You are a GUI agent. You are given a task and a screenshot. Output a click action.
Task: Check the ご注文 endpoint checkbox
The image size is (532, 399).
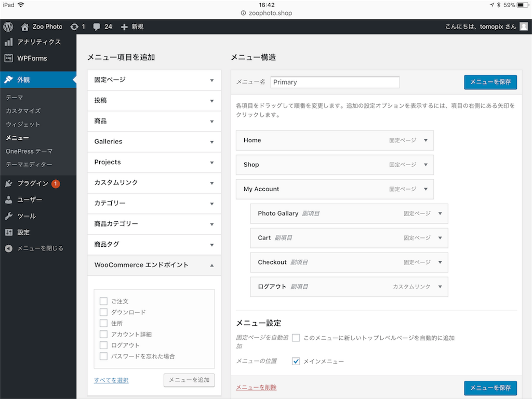click(x=103, y=301)
